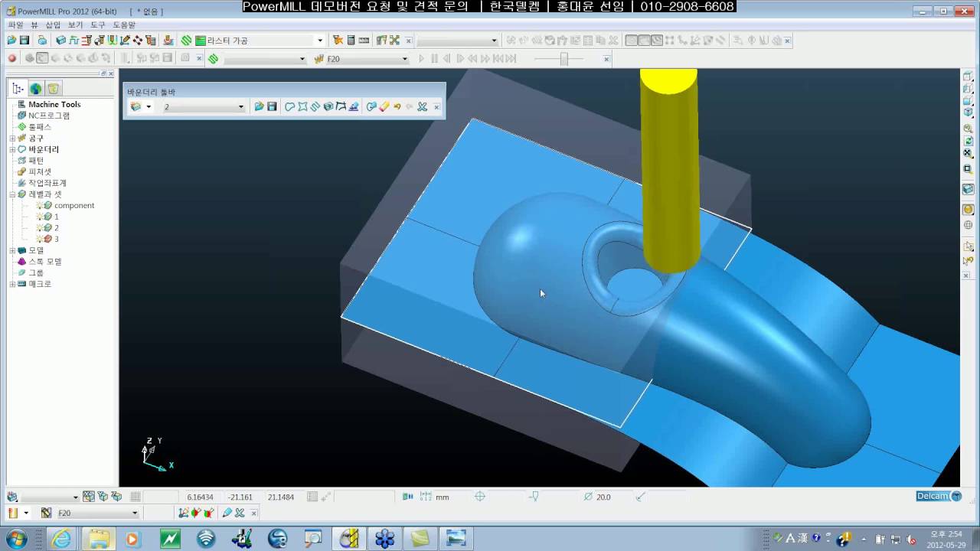
Task: Click the boundary delete scissors icon
Action: (x=422, y=106)
